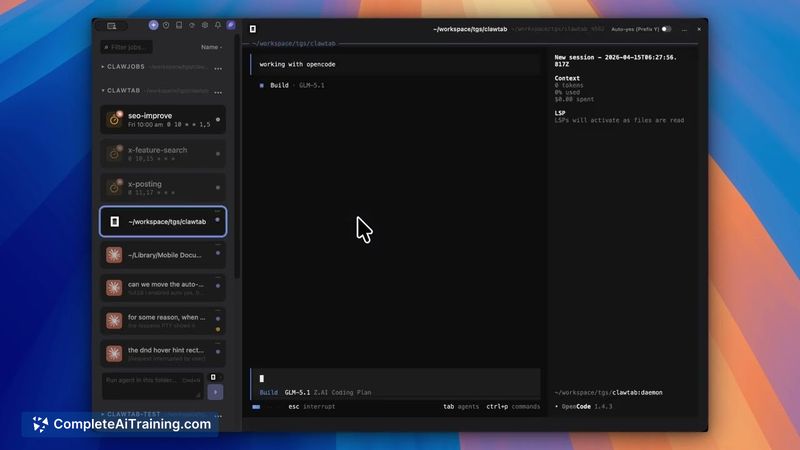
Task: Click the purple send arrow button
Action: (215, 392)
